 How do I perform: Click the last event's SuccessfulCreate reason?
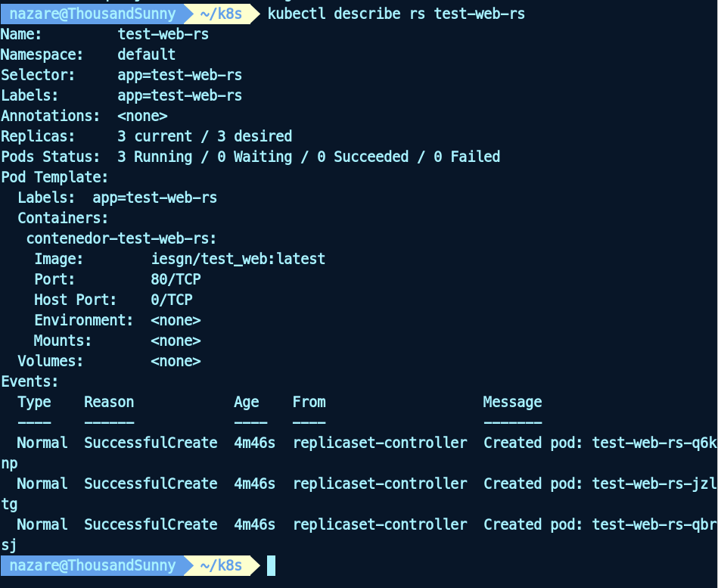[151, 524]
